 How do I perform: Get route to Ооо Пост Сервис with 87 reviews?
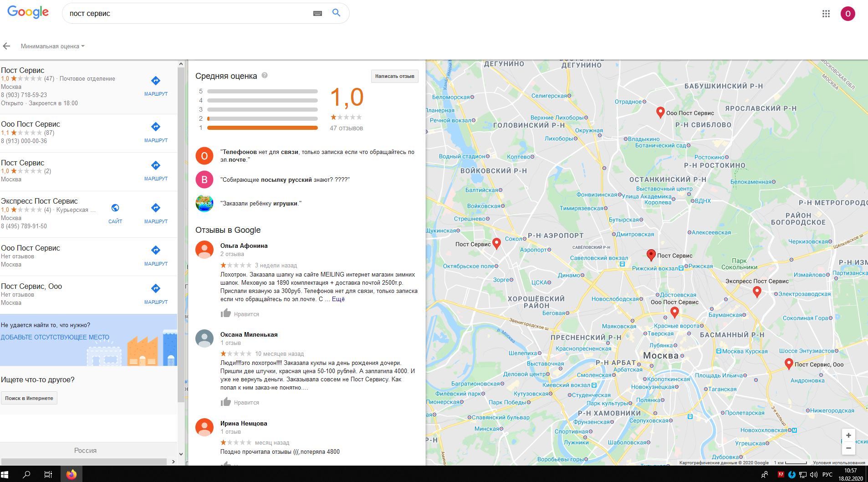[156, 132]
